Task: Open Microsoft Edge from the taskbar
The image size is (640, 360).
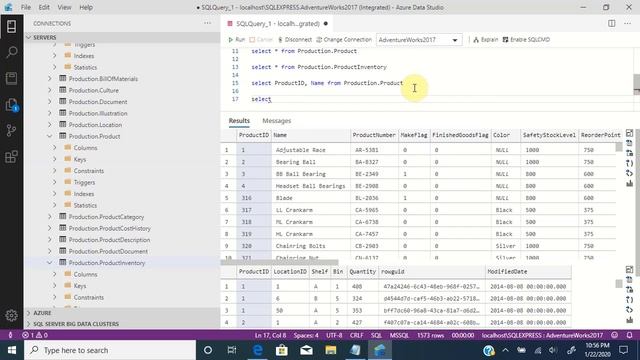Action: 258,350
